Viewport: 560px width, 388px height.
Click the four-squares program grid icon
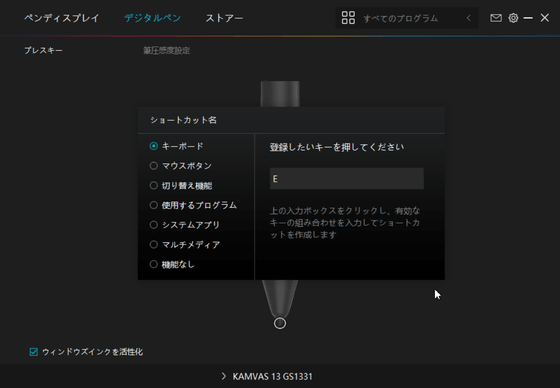pyautogui.click(x=348, y=18)
